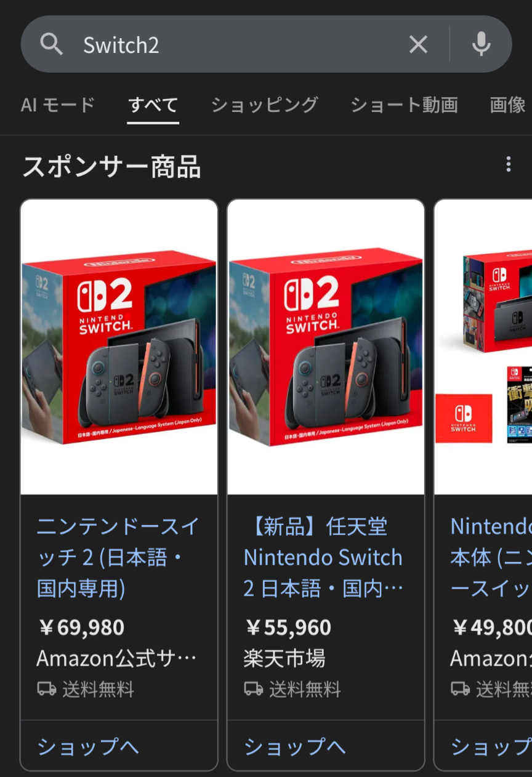Open the 画像 tab
Screen dimensions: 532x777
507,105
